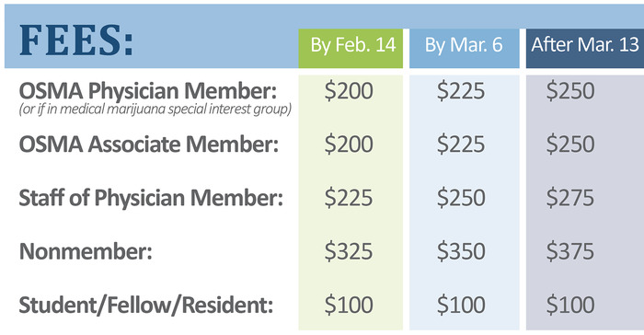Click the Nonmember row label

point(86,250)
